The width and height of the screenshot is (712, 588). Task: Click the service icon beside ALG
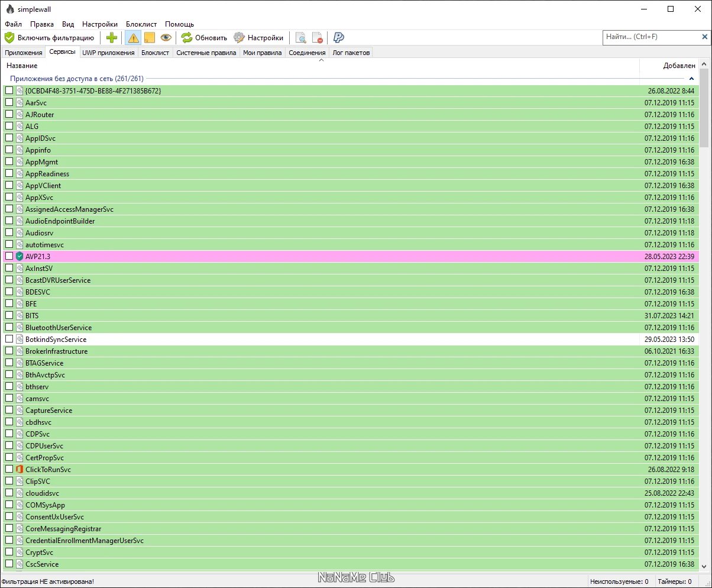click(x=20, y=126)
